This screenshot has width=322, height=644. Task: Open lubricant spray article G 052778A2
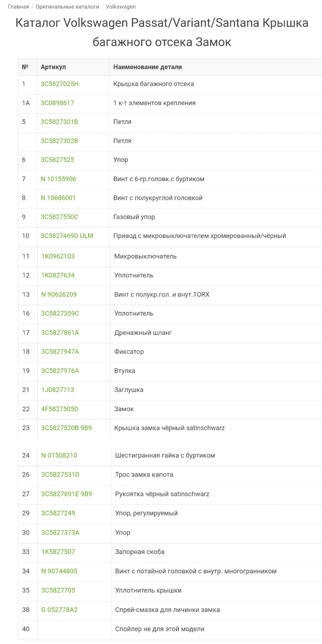tap(59, 610)
